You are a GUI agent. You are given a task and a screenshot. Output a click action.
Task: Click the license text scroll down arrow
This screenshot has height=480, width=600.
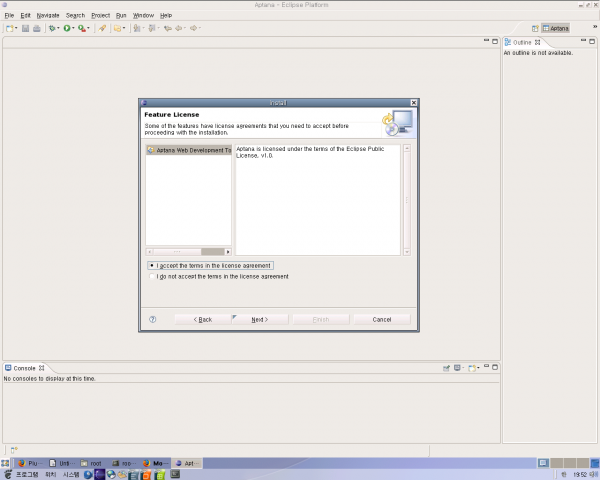pos(407,252)
